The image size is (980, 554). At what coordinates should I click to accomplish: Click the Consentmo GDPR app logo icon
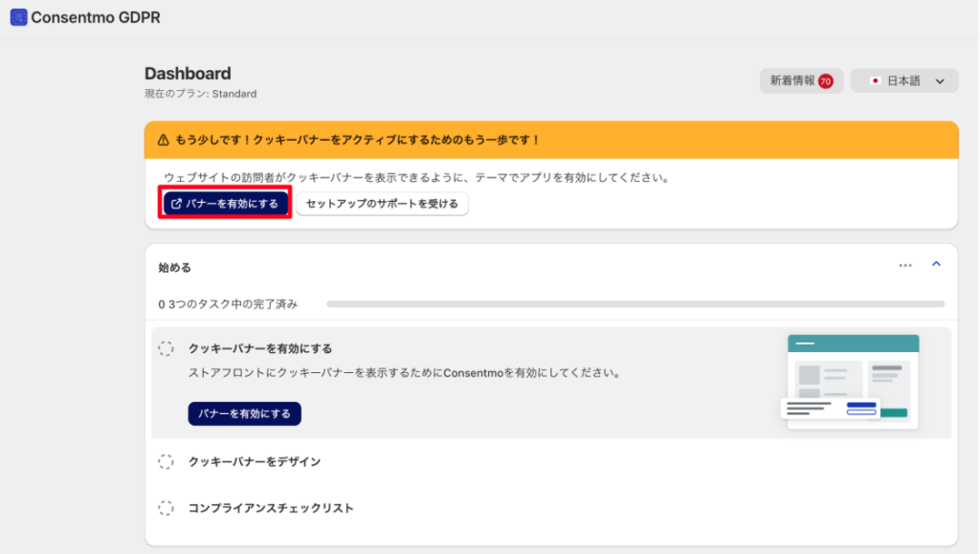coord(19,17)
